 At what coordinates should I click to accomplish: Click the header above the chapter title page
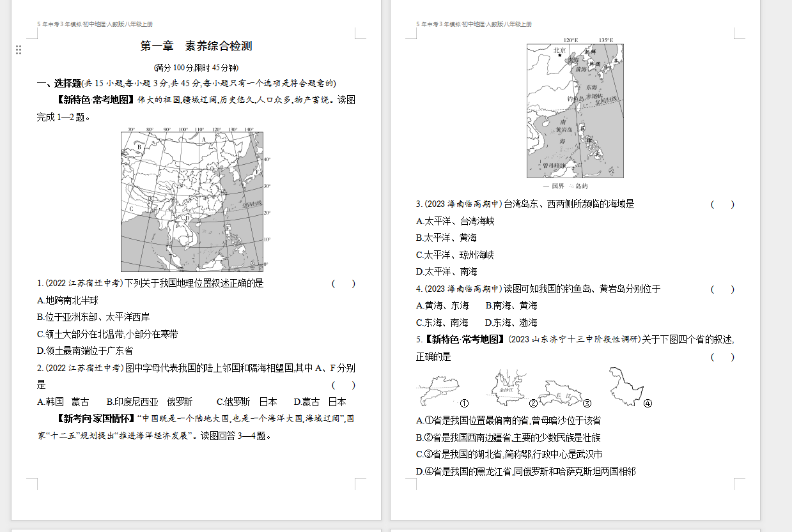click(x=95, y=24)
